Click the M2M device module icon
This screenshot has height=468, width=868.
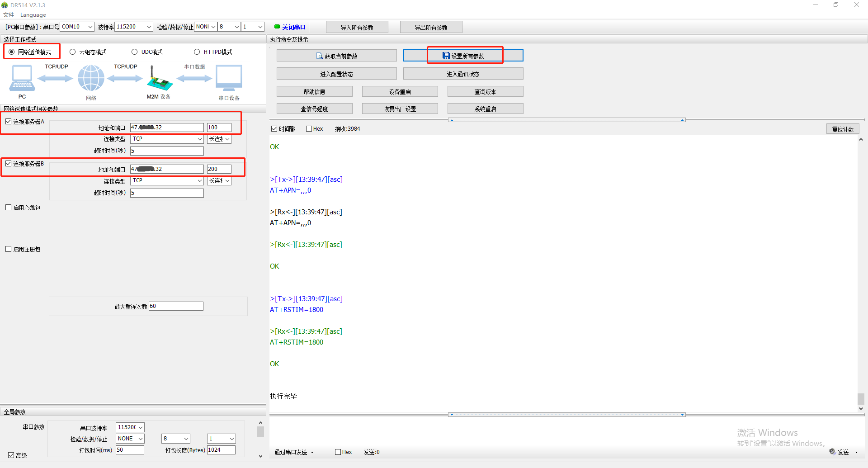pyautogui.click(x=159, y=79)
